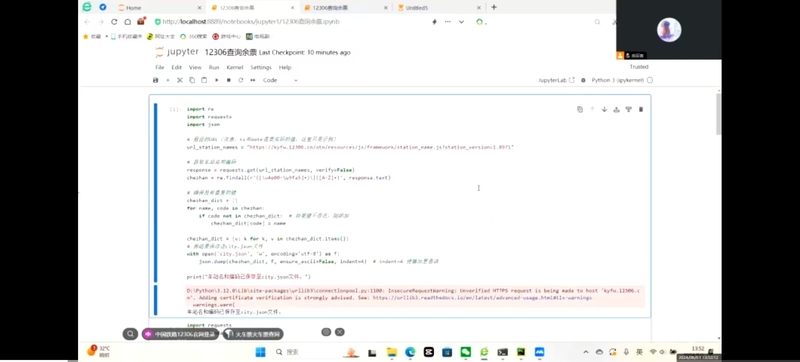Cut the selected cell with the scissors icon
Screen dimensions: 800x362
pyautogui.click(x=180, y=80)
